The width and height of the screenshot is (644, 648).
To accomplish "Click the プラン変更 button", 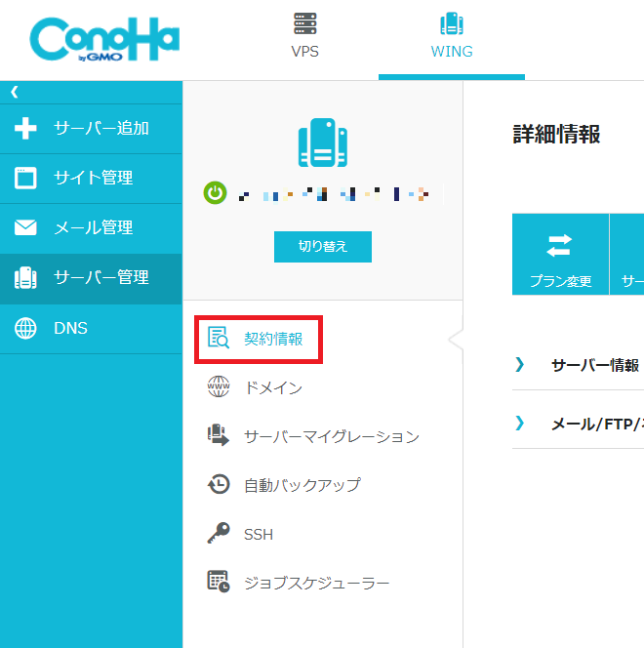I will pos(560,255).
